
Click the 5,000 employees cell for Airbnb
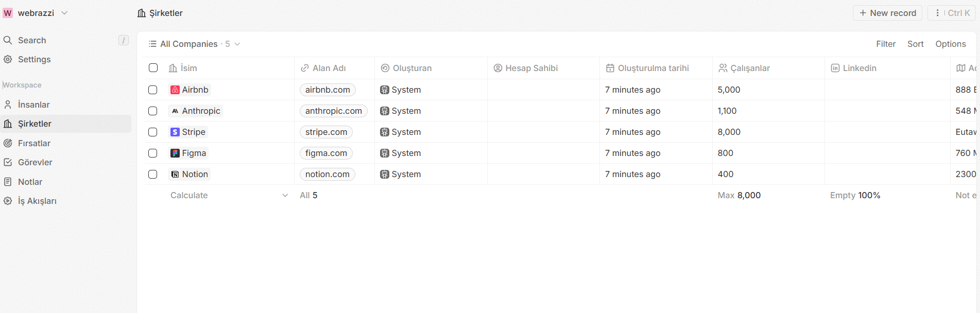[768, 90]
